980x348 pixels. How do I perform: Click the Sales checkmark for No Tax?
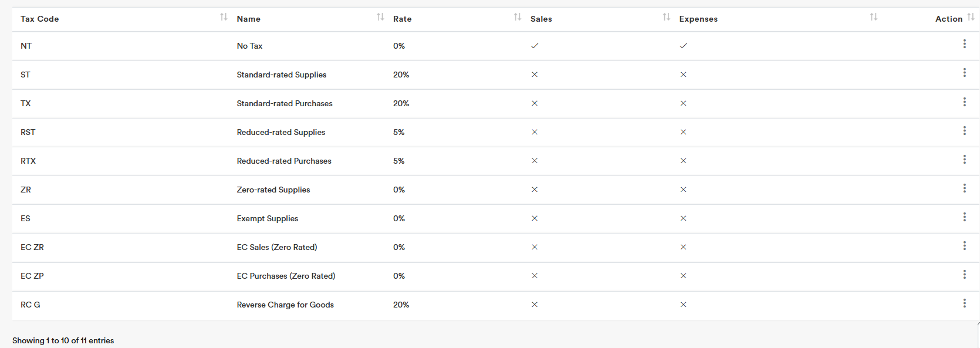pyautogui.click(x=535, y=46)
